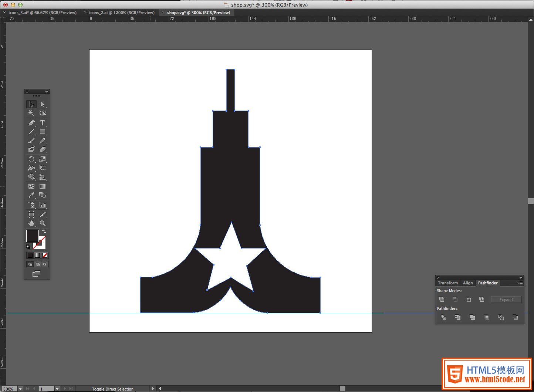Screen dimensions: 534x392
Task: Enable Draw Normal mode
Action: (x=30, y=264)
